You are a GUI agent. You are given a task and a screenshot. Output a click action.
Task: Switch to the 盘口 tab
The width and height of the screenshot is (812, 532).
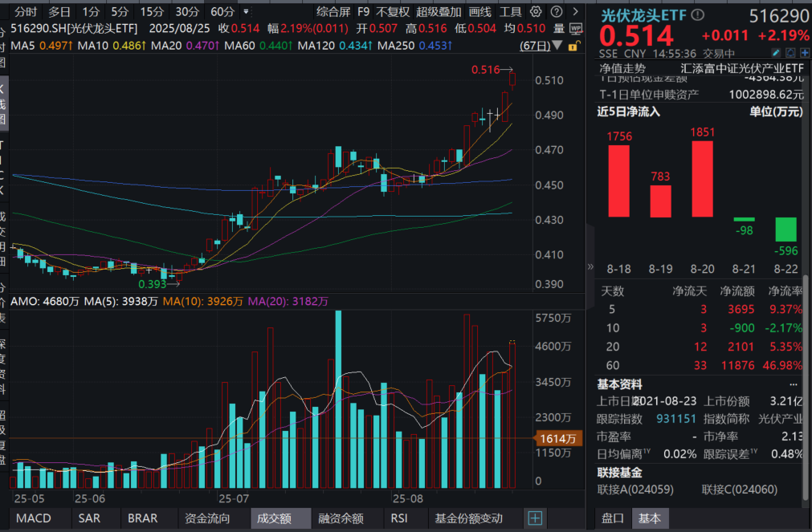coord(612,518)
